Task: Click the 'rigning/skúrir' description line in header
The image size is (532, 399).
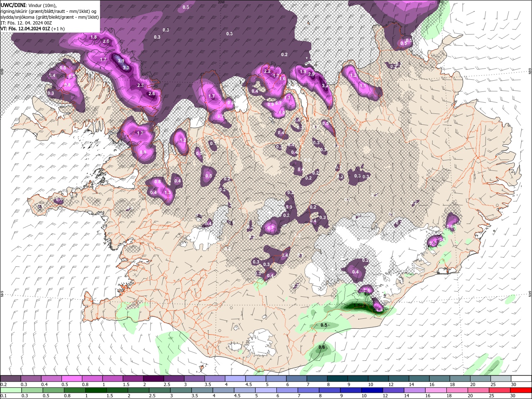Action: click(49, 11)
